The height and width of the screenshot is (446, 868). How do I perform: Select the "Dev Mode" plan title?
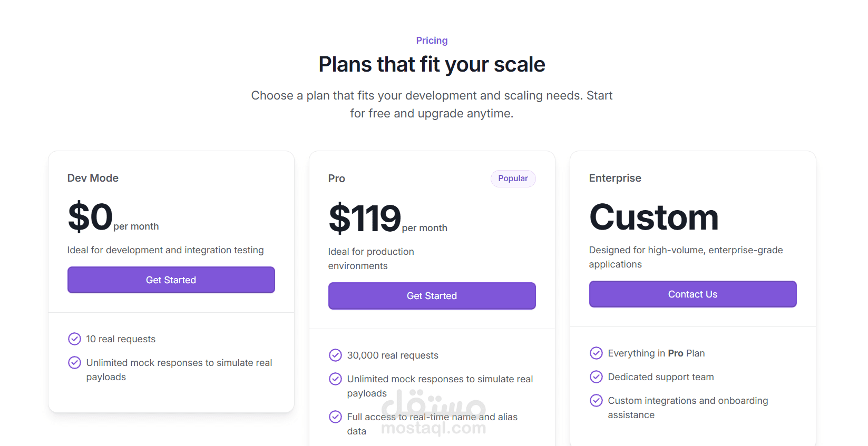pos(93,178)
